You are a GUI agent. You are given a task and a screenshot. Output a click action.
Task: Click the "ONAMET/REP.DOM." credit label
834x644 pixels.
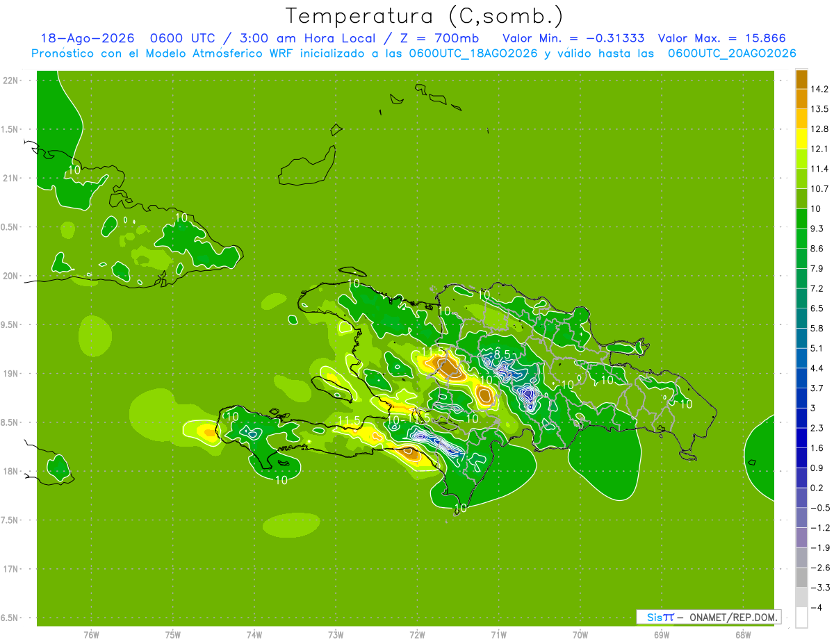click(733, 617)
